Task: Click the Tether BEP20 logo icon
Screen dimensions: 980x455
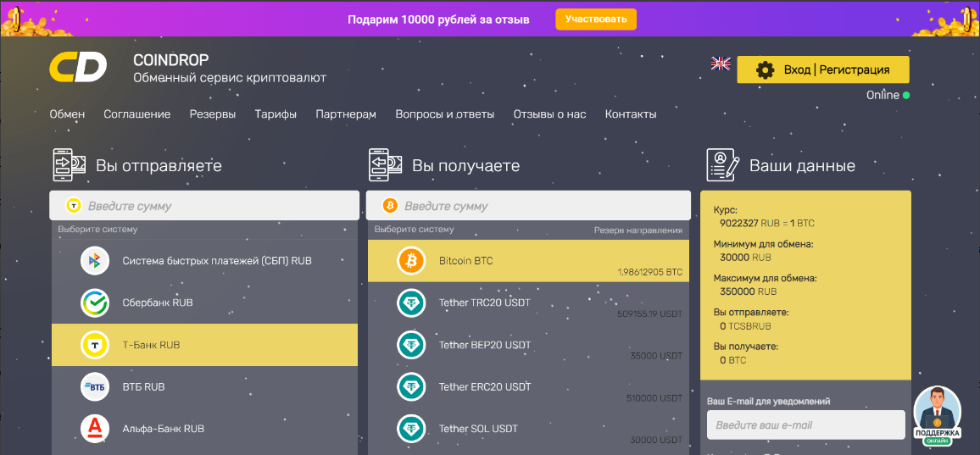Action: tap(411, 344)
